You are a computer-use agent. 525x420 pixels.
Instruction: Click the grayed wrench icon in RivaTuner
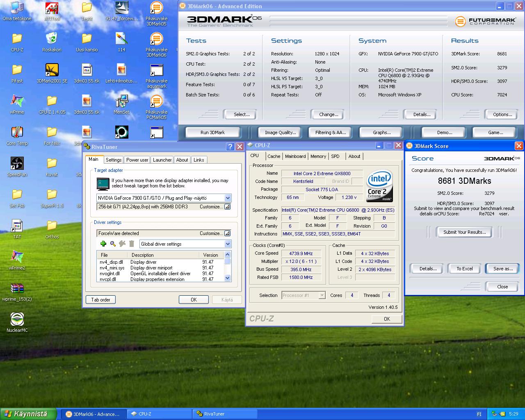[122, 244]
